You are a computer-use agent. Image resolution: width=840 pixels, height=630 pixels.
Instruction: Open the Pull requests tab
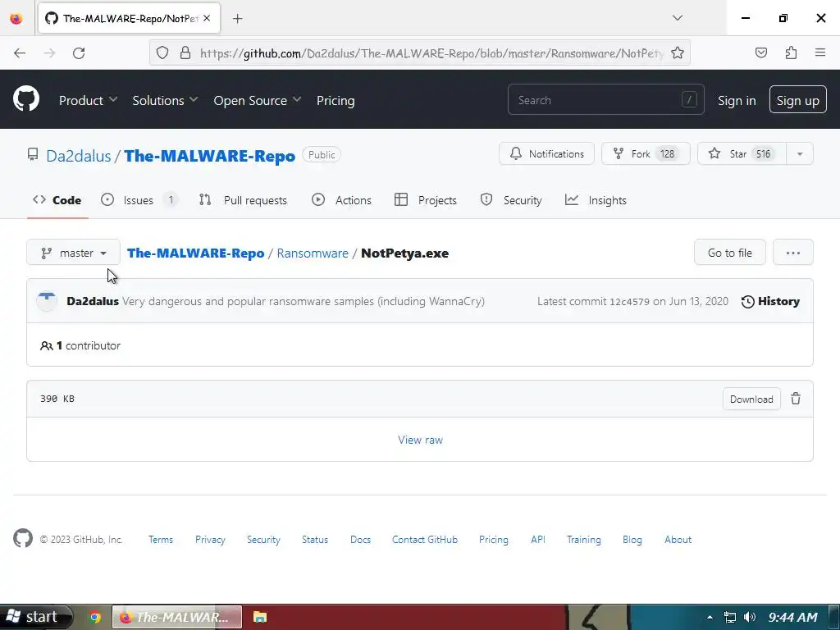click(x=243, y=200)
